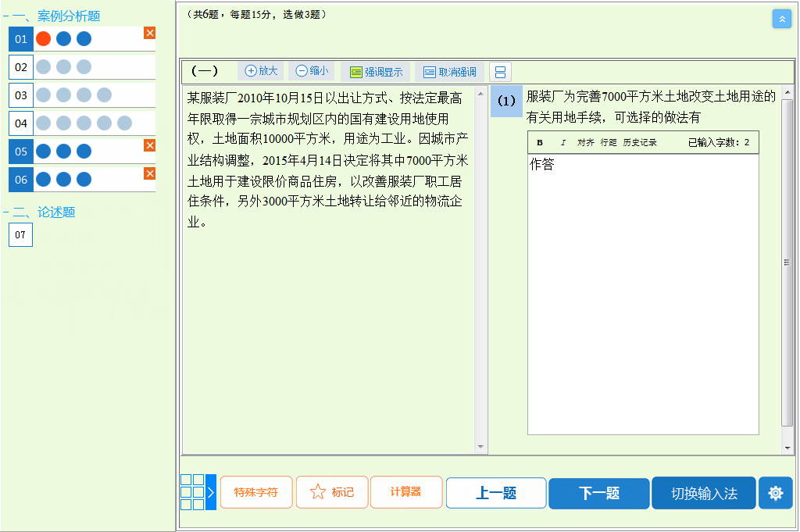Click the first answer dot for question 01
The width and height of the screenshot is (800, 532).
click(43, 37)
